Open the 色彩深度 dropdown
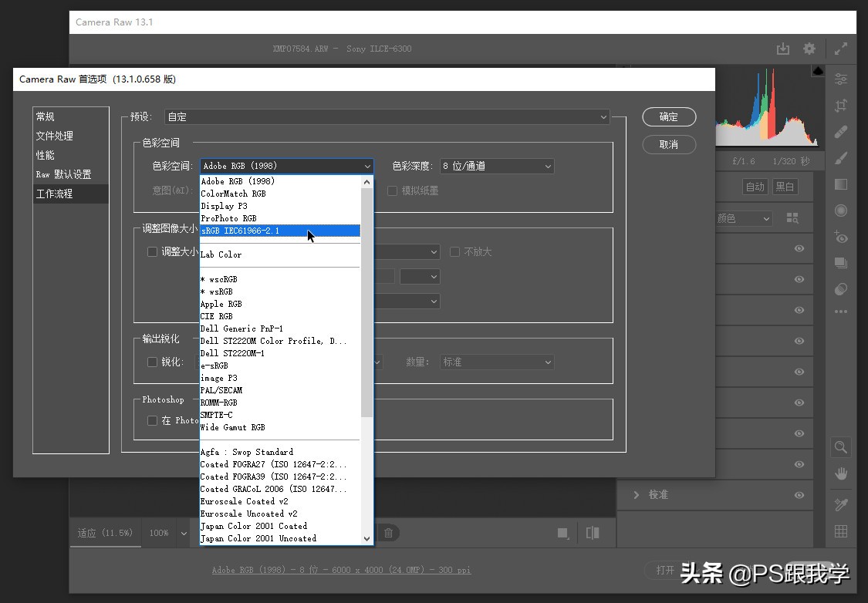 (497, 166)
